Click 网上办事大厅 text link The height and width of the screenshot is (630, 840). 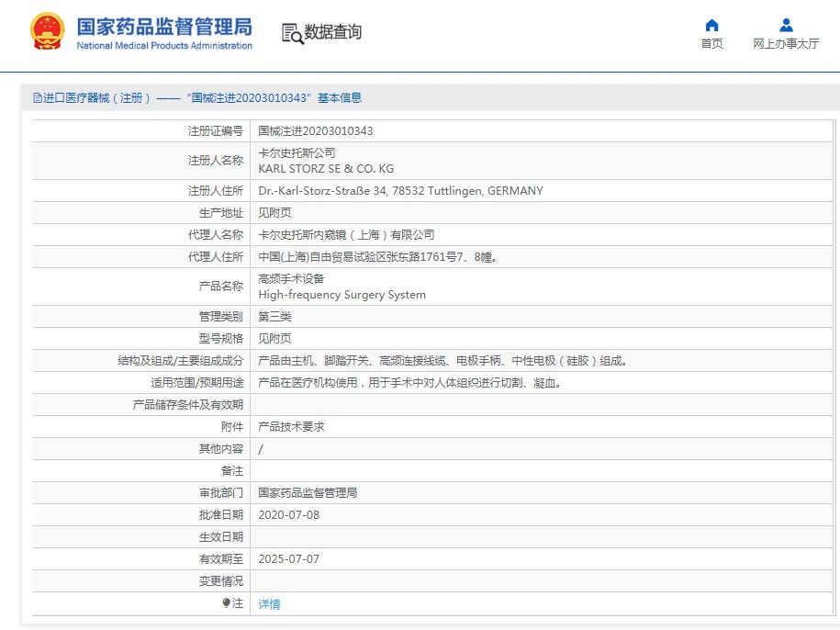(x=786, y=44)
